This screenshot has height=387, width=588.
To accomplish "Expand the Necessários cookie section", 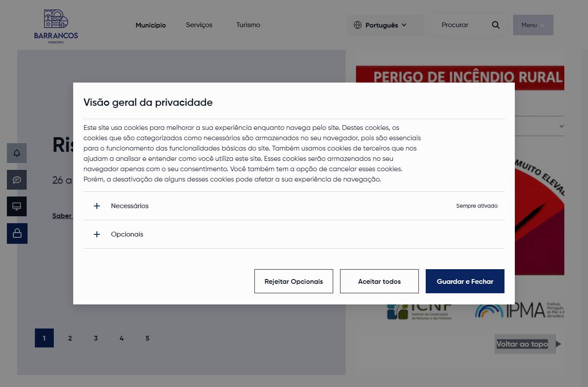I will tap(294, 206).
